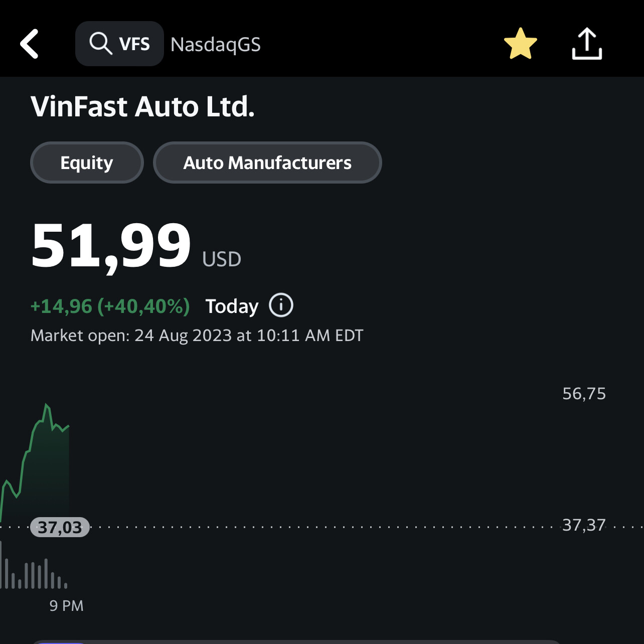This screenshot has width=644, height=644.
Task: Click the green +14,96 (+40,40%) change
Action: pos(110,306)
